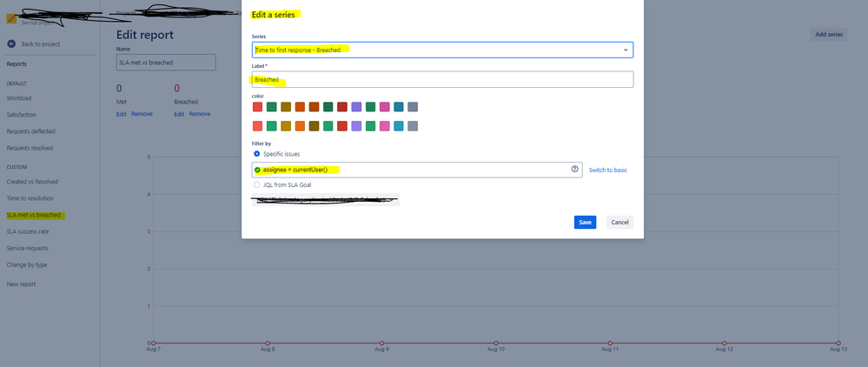The image size is (868, 367).
Task: Click the back arrow icon beside Back to project
Action: [x=11, y=43]
